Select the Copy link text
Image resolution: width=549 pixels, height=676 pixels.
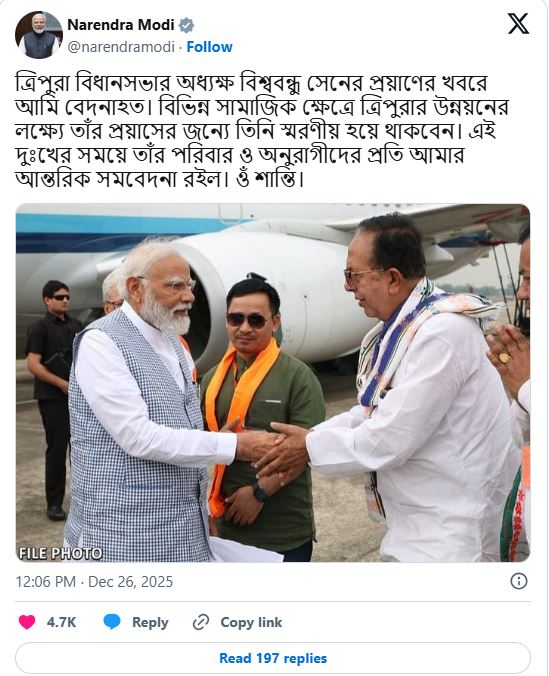point(251,622)
